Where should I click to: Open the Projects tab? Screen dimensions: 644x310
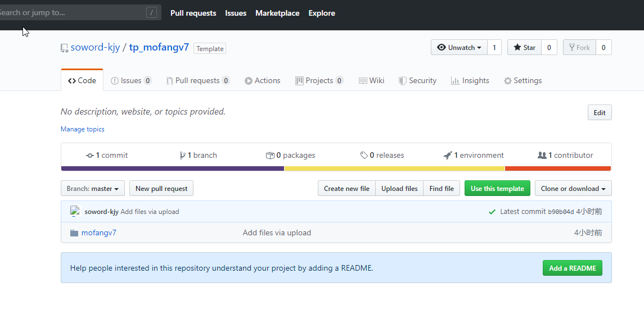coord(319,81)
